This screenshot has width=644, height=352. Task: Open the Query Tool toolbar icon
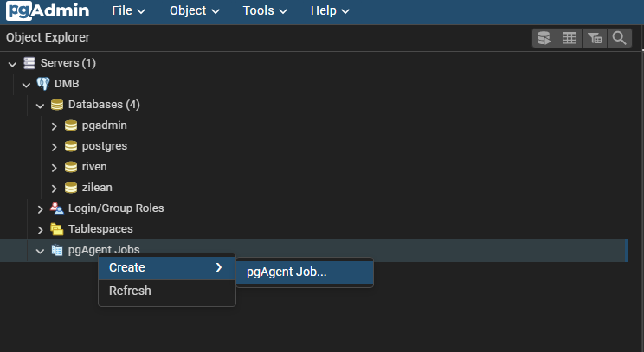(544, 38)
